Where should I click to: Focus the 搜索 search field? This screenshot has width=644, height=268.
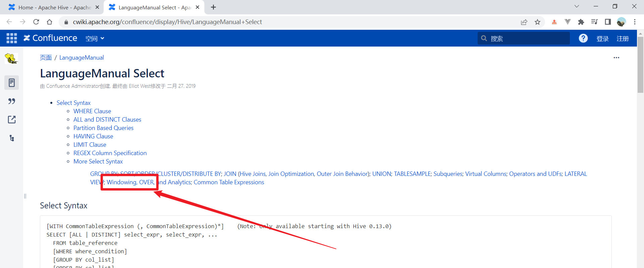[x=524, y=38]
